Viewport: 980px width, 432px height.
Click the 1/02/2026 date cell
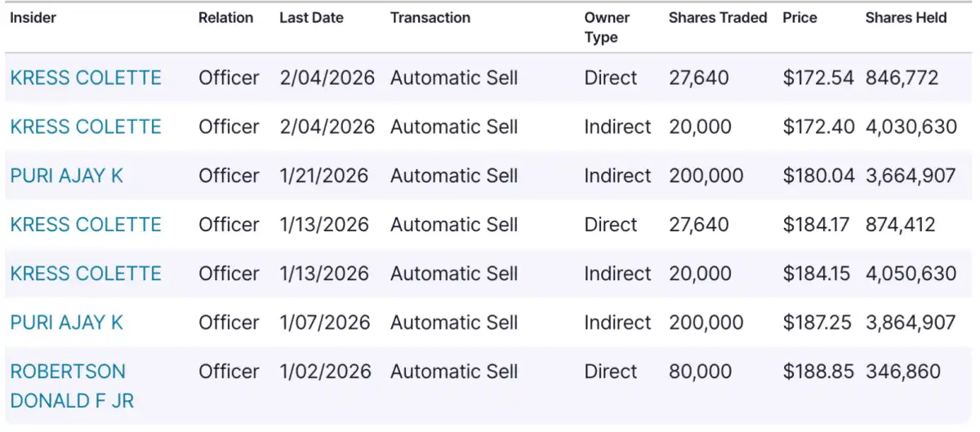[x=325, y=372]
